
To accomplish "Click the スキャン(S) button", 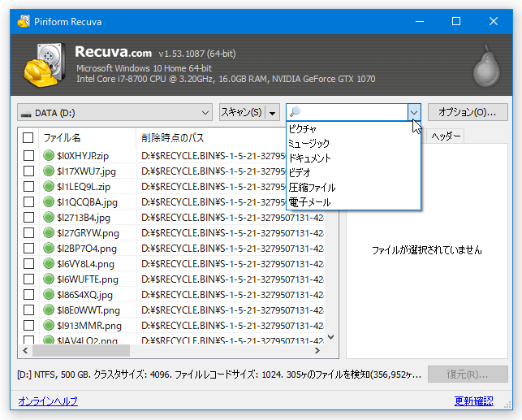I will 242,112.
